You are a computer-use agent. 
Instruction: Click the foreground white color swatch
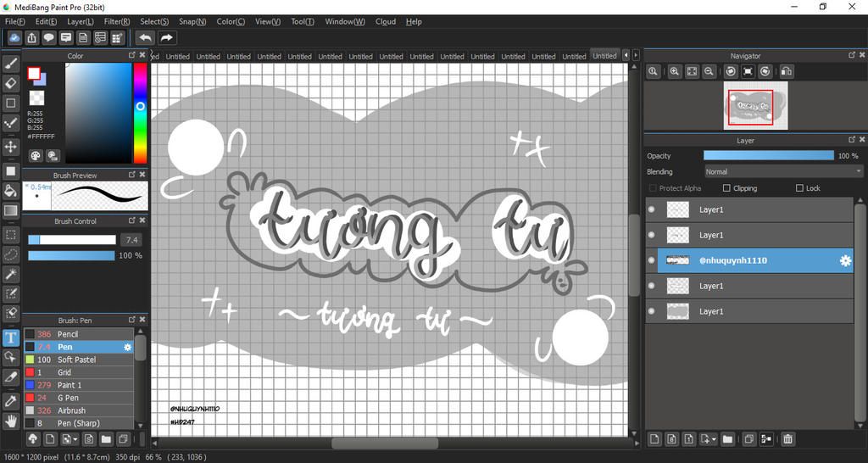(34, 74)
